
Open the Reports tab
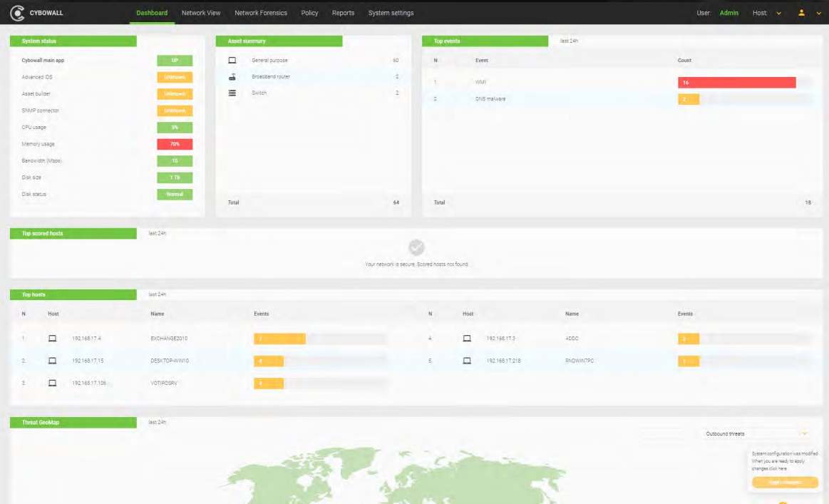(x=343, y=13)
